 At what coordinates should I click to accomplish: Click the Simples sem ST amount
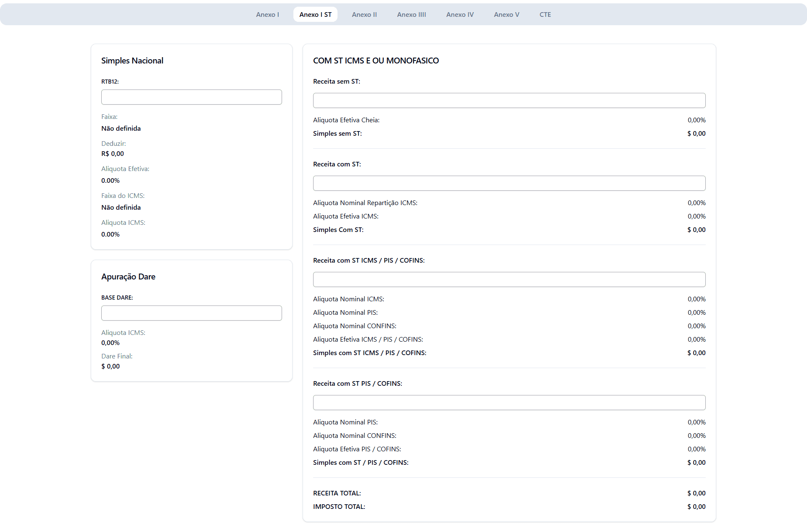(696, 133)
